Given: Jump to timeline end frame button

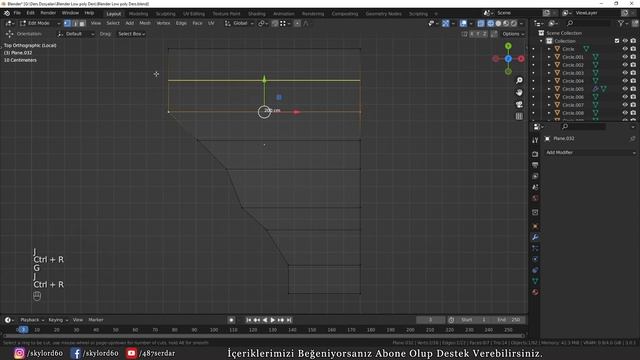Looking at the screenshot, I should point(289,320).
